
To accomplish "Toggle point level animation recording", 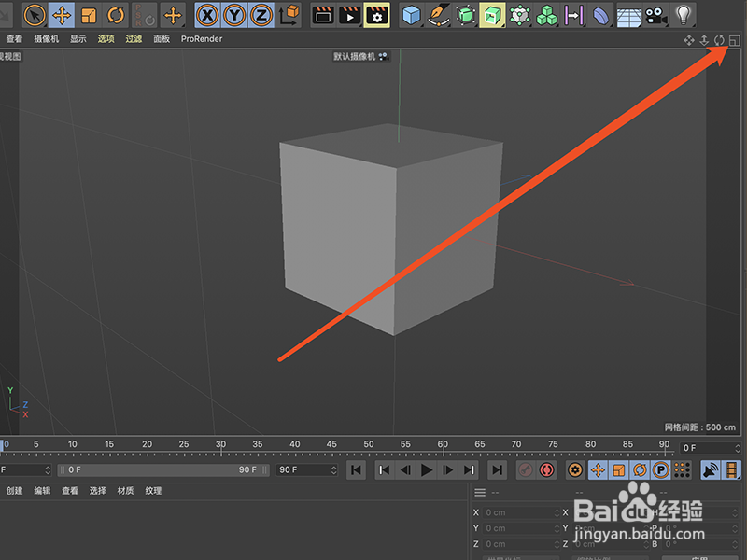I will [x=683, y=470].
